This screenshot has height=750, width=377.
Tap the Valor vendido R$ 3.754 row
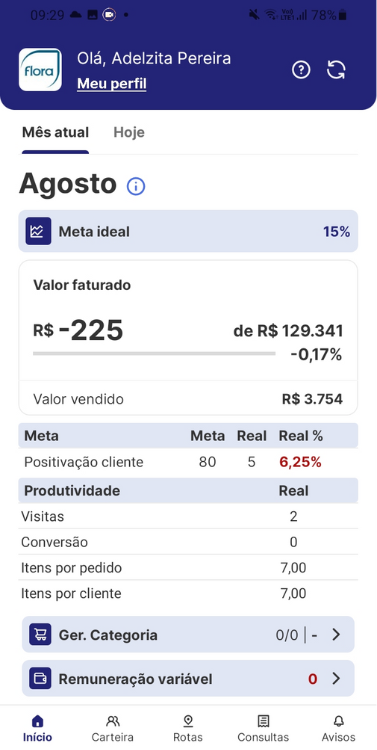(x=188, y=399)
